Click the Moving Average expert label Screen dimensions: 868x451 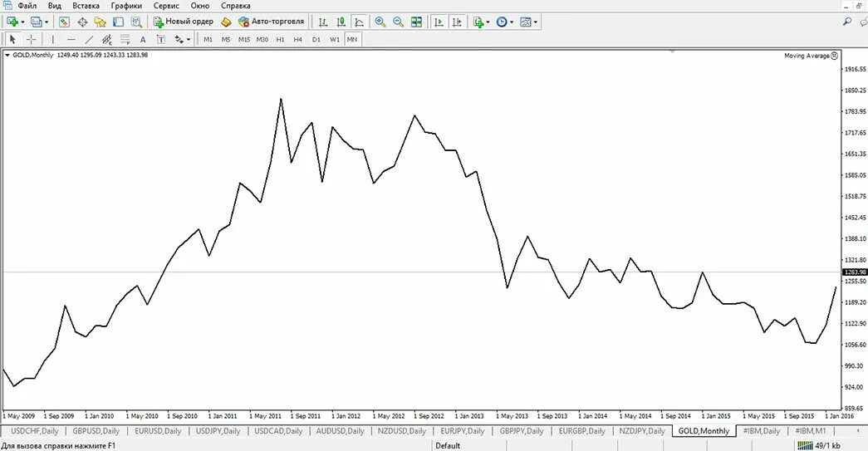coord(811,56)
